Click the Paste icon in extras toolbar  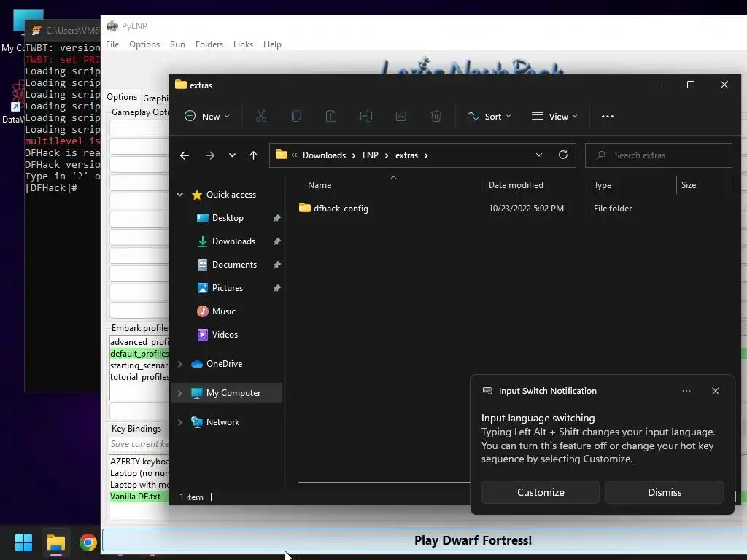point(331,116)
